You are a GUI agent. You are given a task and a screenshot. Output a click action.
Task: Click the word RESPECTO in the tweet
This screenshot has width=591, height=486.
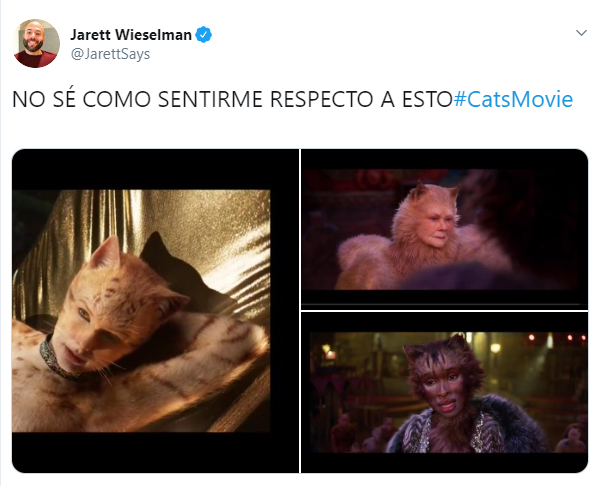click(x=321, y=99)
